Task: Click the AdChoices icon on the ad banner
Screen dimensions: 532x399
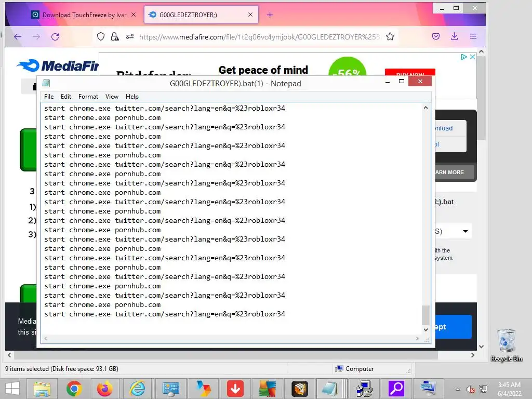Action: (464, 57)
